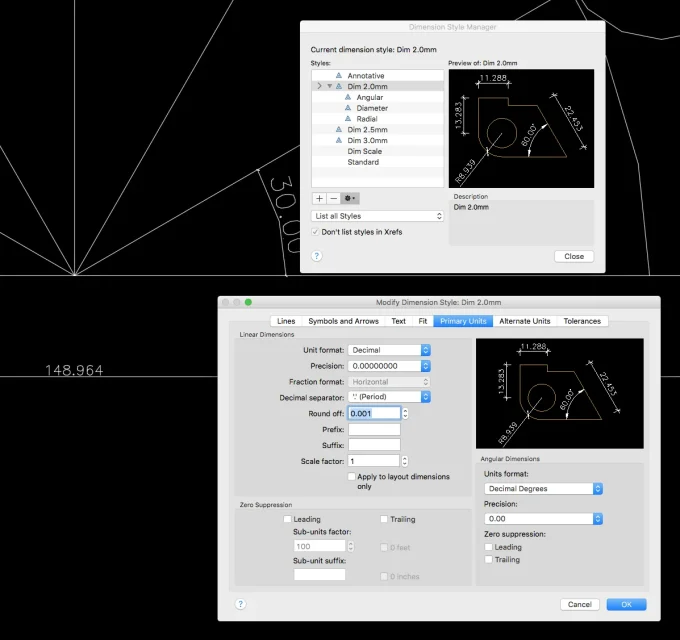Click the annotative icon beside Dim 2.5mm
Screen dimensions: 680x640
pyautogui.click(x=339, y=129)
